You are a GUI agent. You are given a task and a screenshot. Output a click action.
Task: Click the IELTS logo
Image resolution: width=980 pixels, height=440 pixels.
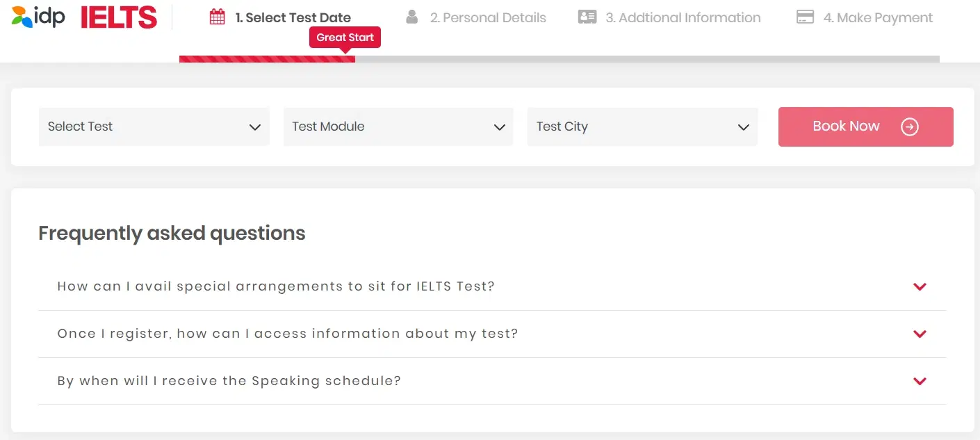tap(118, 17)
